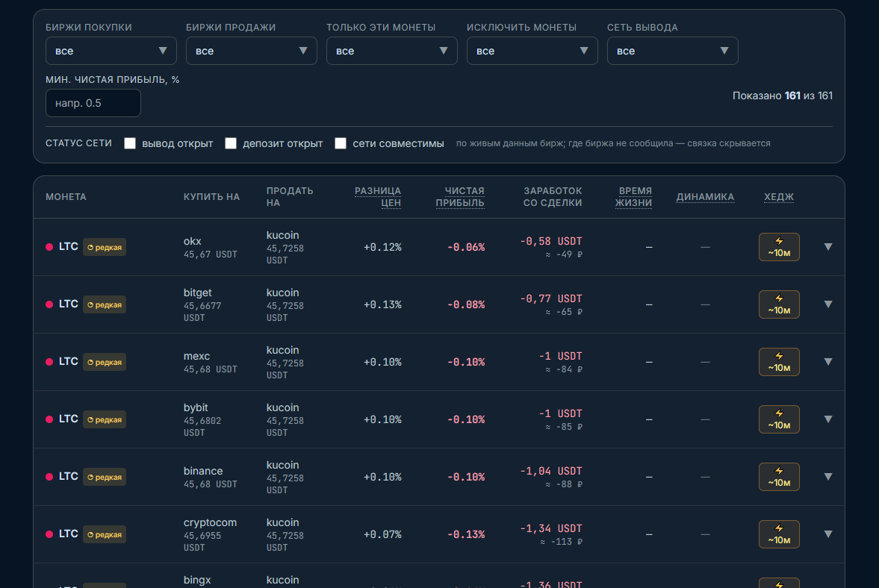
Task: Click red status dot in bitget row
Action: click(49, 304)
